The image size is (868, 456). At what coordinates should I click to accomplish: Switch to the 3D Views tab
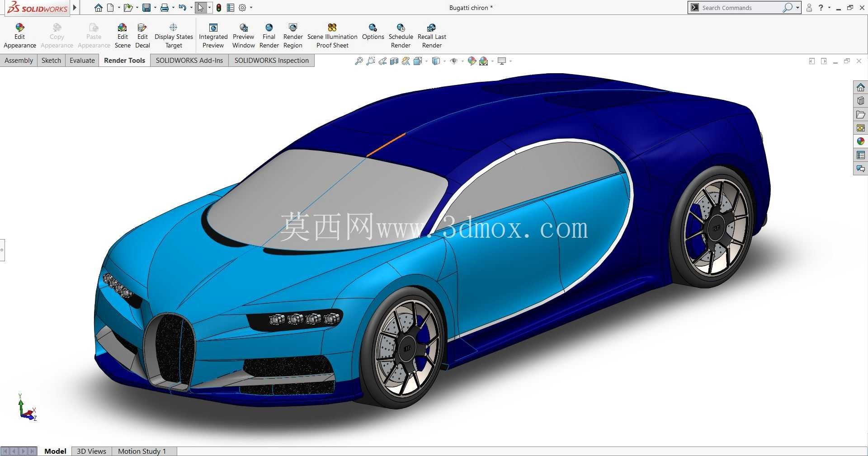pos(91,451)
